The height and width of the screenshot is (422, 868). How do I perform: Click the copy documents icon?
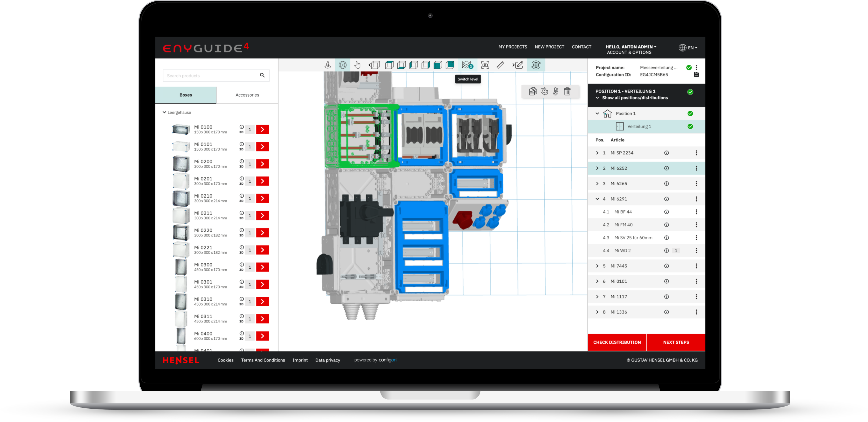(532, 92)
